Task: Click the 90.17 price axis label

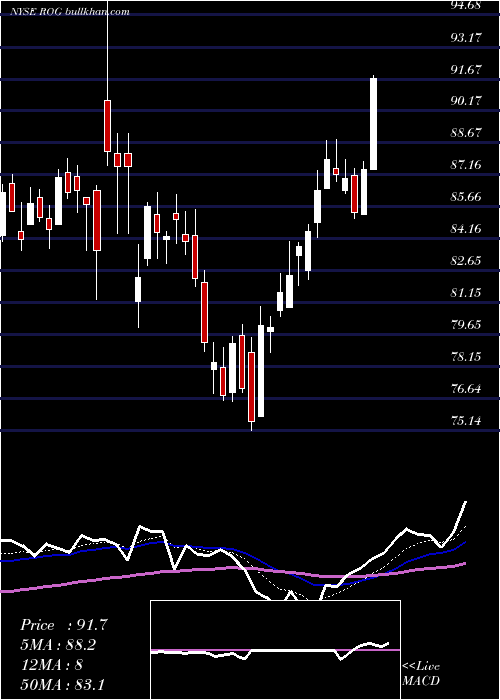Action: pyautogui.click(x=467, y=101)
